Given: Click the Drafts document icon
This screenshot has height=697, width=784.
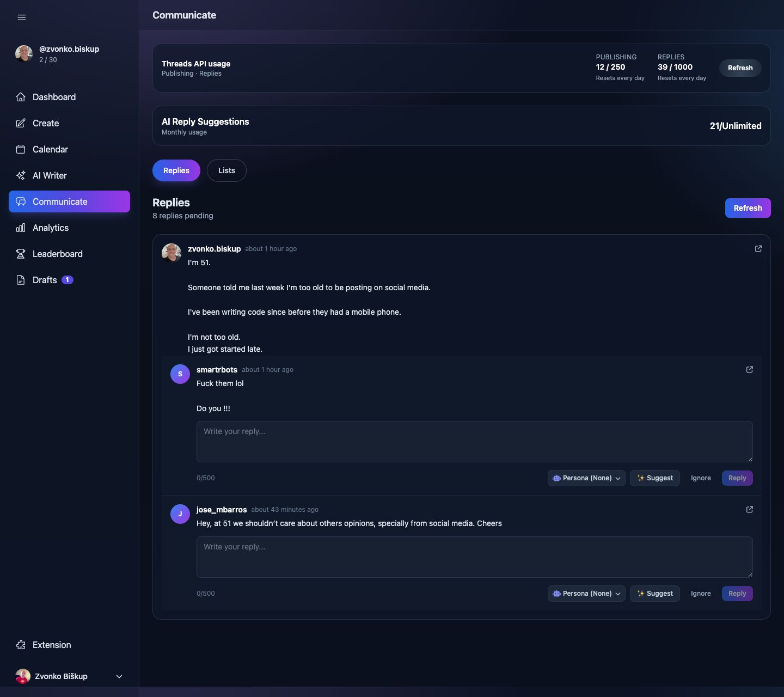Looking at the screenshot, I should pyautogui.click(x=21, y=280).
